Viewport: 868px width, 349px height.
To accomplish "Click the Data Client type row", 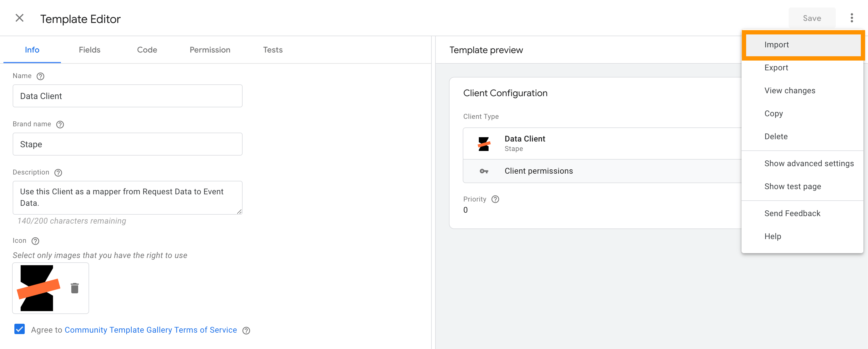I will click(602, 144).
